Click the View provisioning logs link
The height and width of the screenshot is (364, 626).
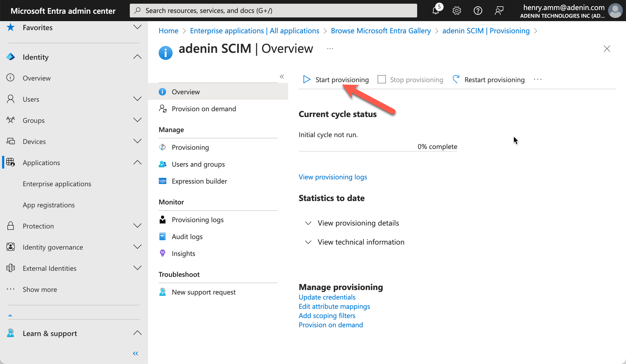click(x=333, y=177)
